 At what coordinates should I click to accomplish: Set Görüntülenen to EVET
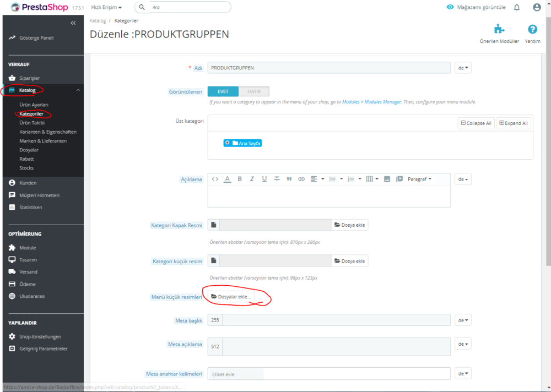pyautogui.click(x=223, y=91)
